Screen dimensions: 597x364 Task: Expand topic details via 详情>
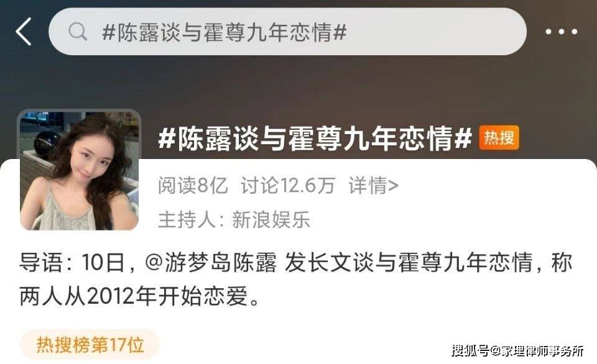[373, 186]
